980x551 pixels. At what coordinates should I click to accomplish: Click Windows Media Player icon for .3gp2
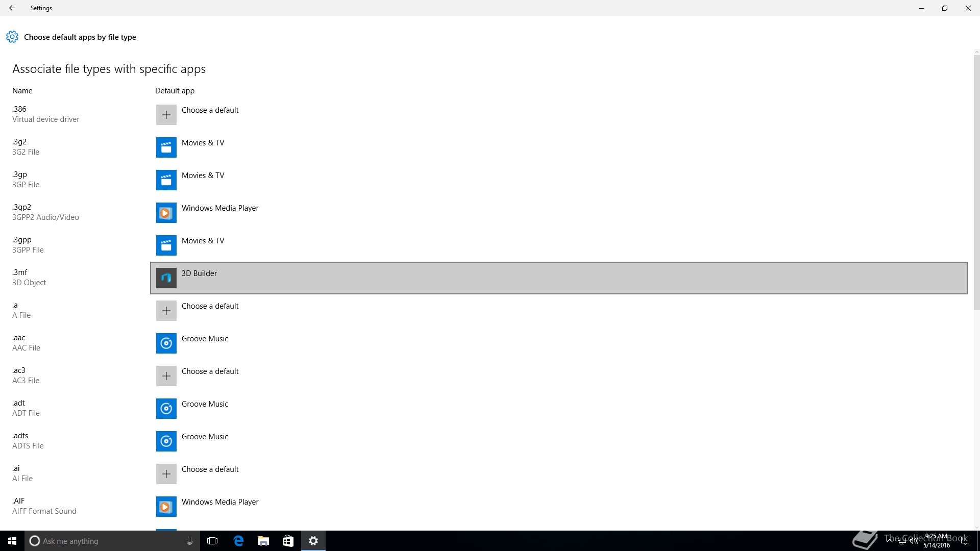click(x=166, y=213)
